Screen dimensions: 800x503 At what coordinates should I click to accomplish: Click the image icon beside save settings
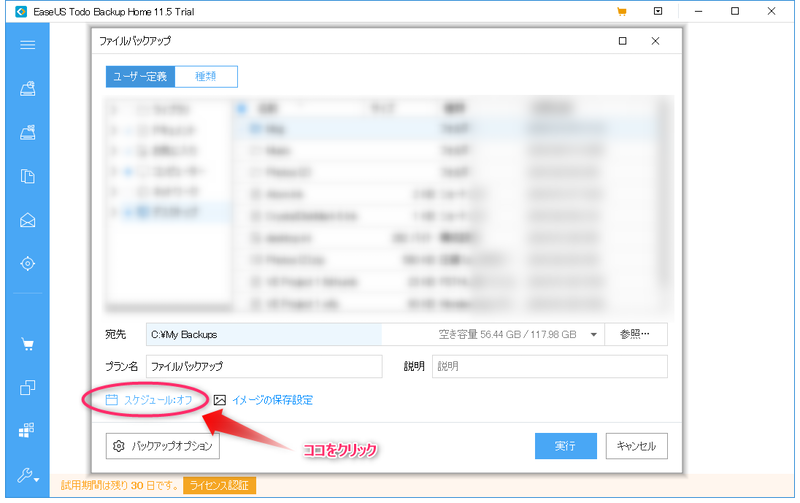219,400
